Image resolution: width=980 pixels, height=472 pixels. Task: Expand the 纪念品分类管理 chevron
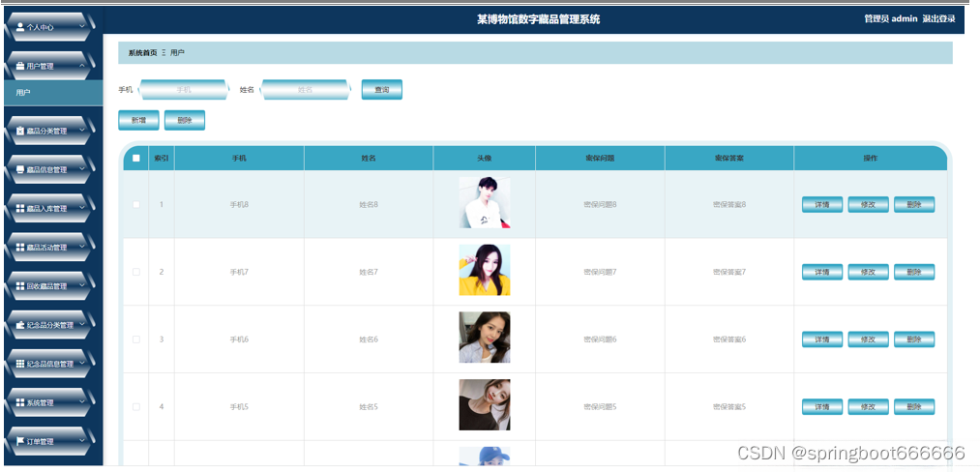(x=82, y=324)
